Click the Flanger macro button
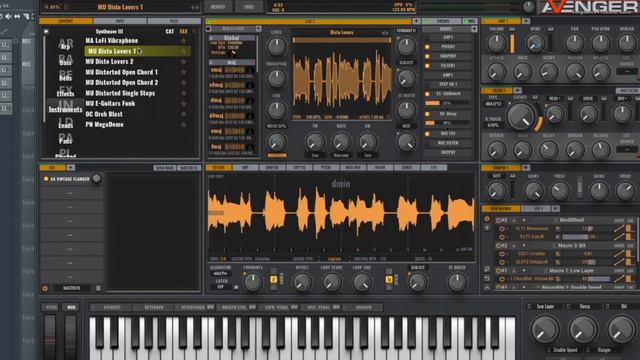Viewport: 640px width, 360px height. tap(604, 350)
